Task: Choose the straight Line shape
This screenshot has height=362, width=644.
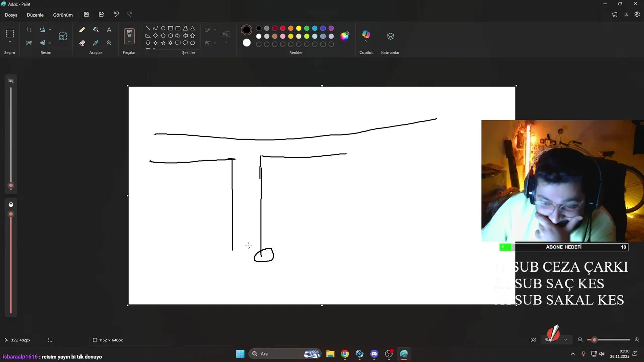Action: coord(148,29)
